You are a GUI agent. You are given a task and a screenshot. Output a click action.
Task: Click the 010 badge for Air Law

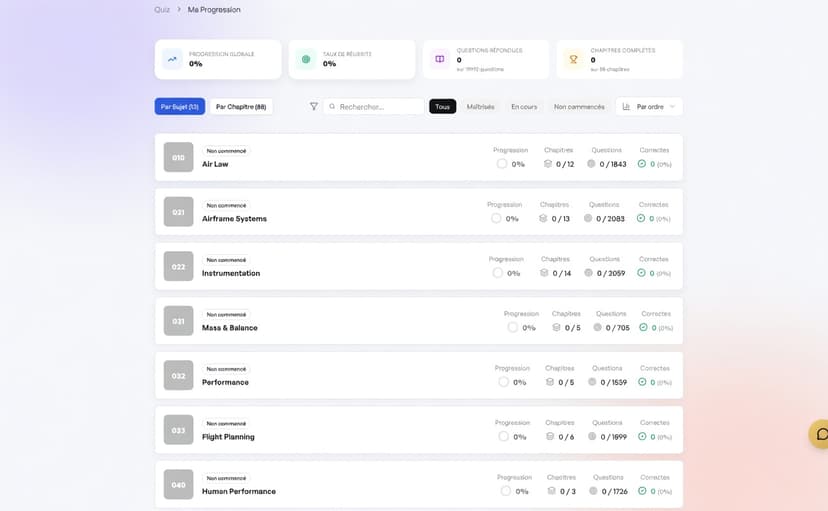pos(178,158)
